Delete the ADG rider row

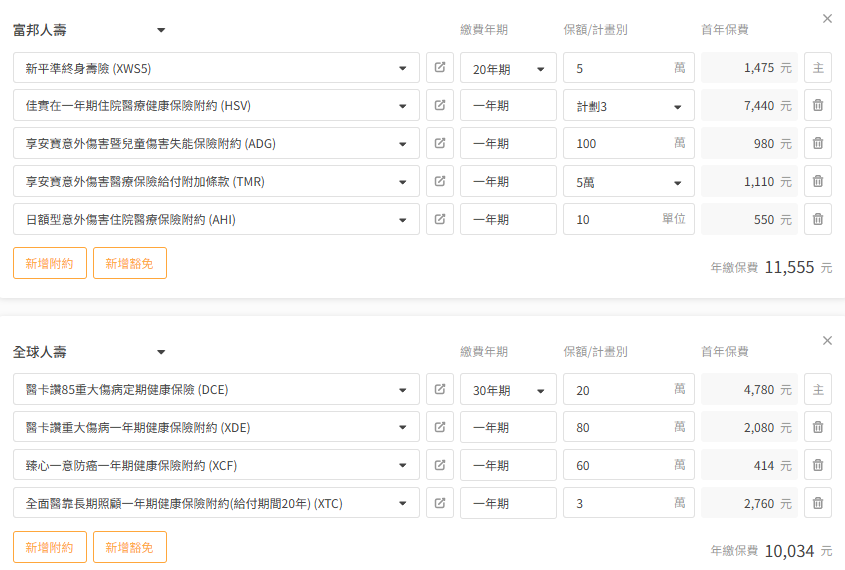point(818,143)
